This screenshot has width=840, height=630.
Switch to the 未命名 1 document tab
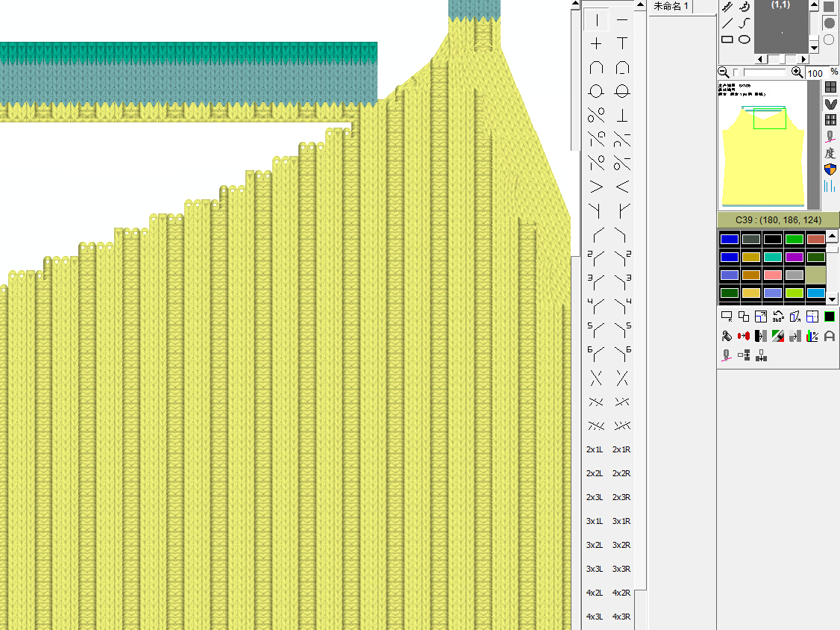[x=671, y=7]
